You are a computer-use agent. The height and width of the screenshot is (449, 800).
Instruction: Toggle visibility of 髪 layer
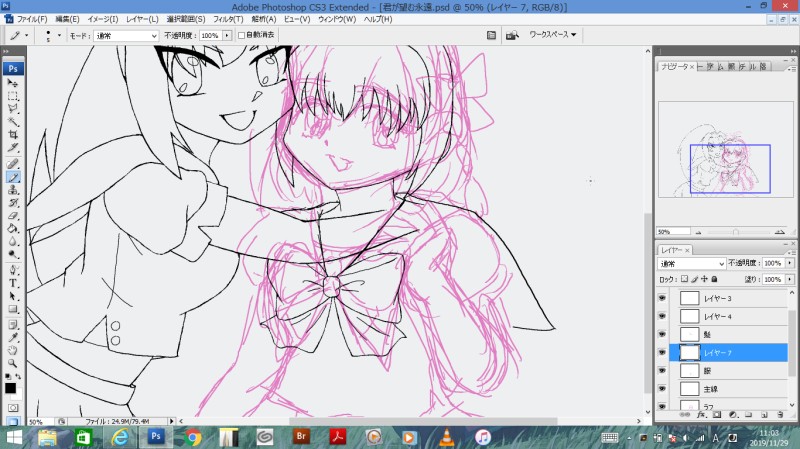(662, 334)
